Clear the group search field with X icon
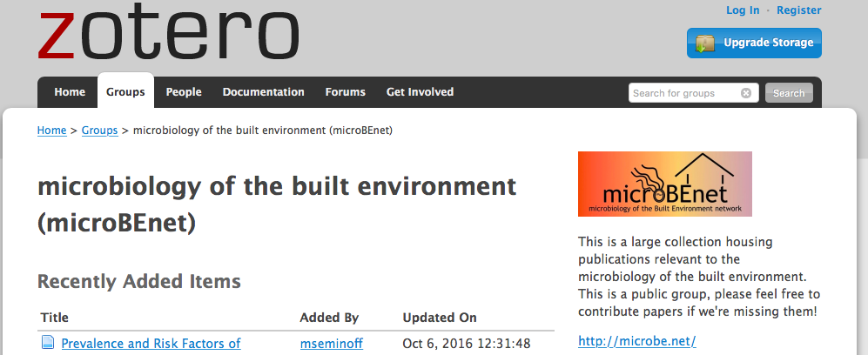 pyautogui.click(x=745, y=93)
